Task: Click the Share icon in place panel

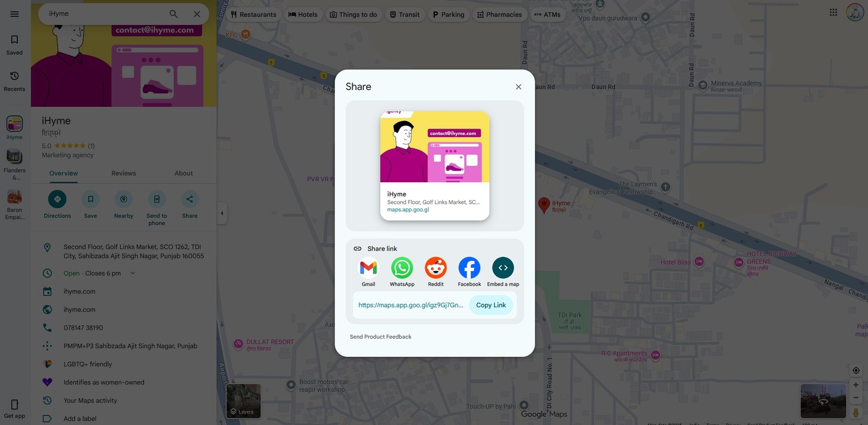Action: 190,199
